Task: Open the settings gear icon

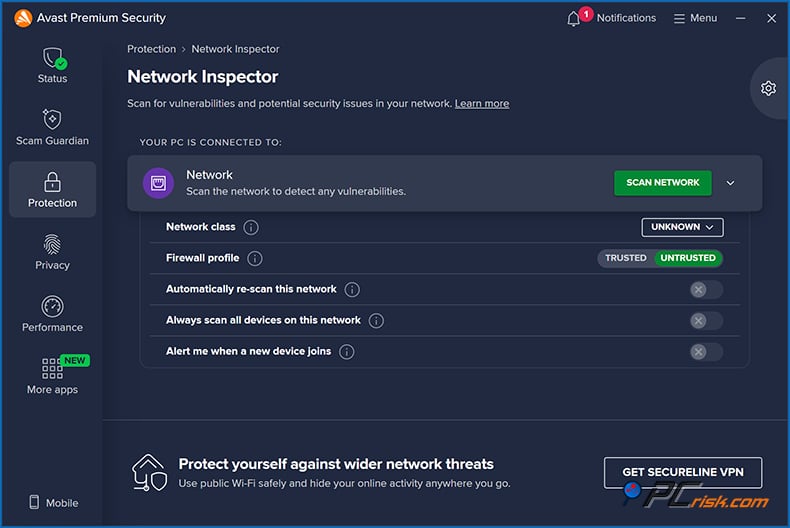Action: [768, 88]
